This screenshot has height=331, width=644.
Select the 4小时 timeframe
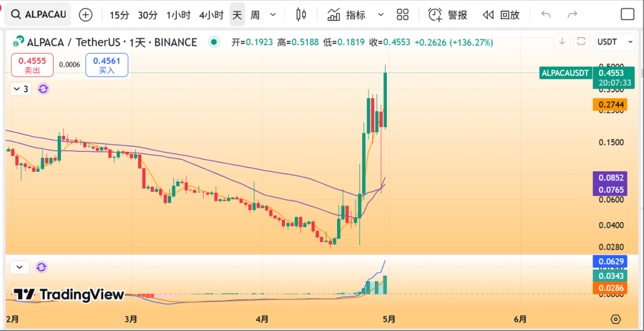(x=209, y=14)
